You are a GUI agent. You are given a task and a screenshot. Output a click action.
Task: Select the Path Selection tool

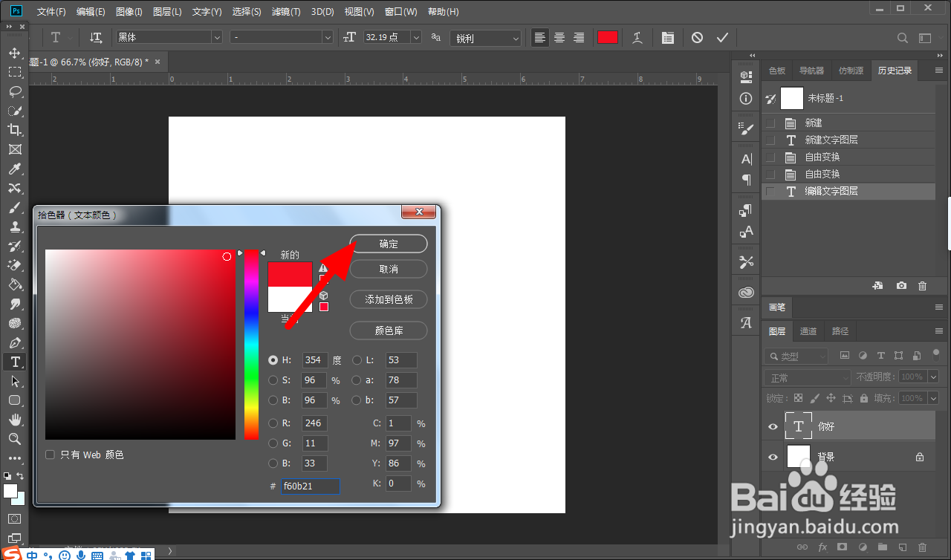pos(14,381)
